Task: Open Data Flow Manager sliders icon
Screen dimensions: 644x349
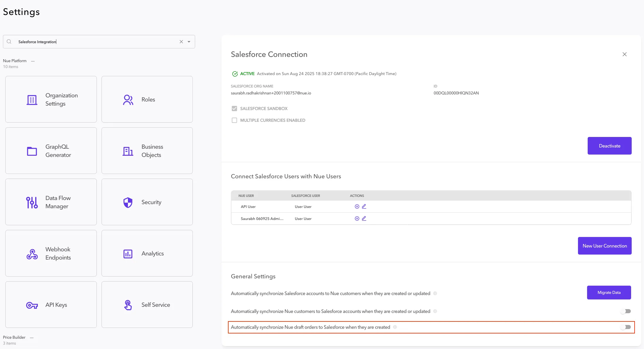Action: point(32,202)
